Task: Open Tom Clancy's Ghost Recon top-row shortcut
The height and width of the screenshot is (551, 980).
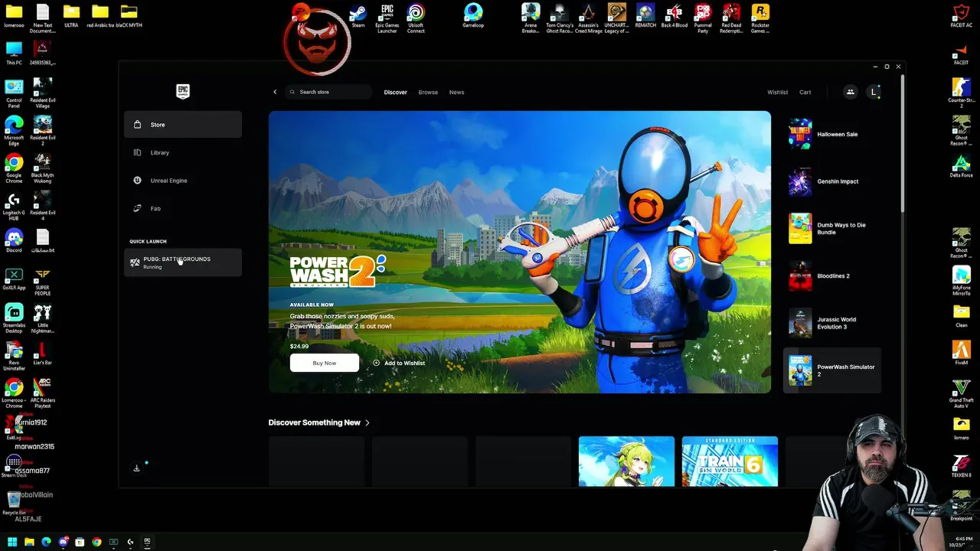Action: [560, 18]
